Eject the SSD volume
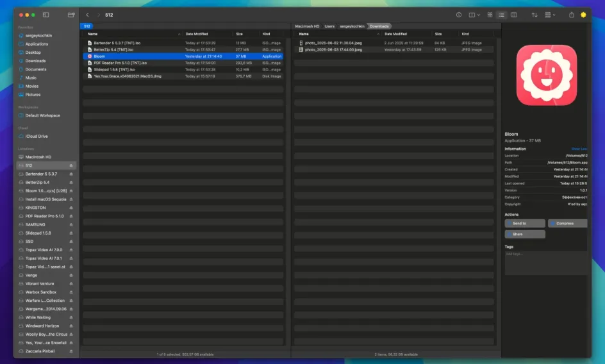The image size is (605, 364). [x=71, y=242]
